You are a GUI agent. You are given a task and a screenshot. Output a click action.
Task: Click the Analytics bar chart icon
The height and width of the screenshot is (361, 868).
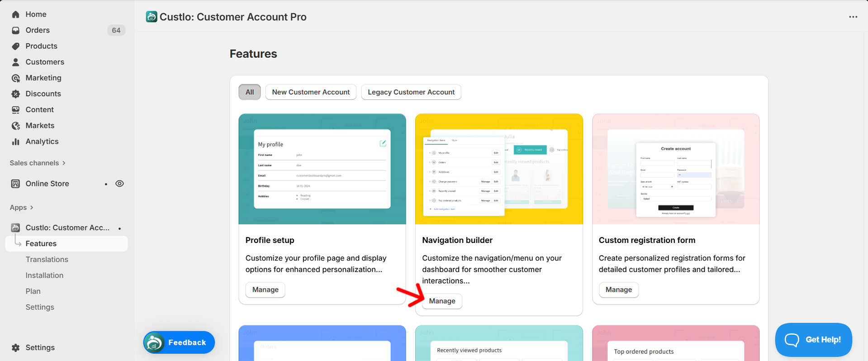pos(16,141)
